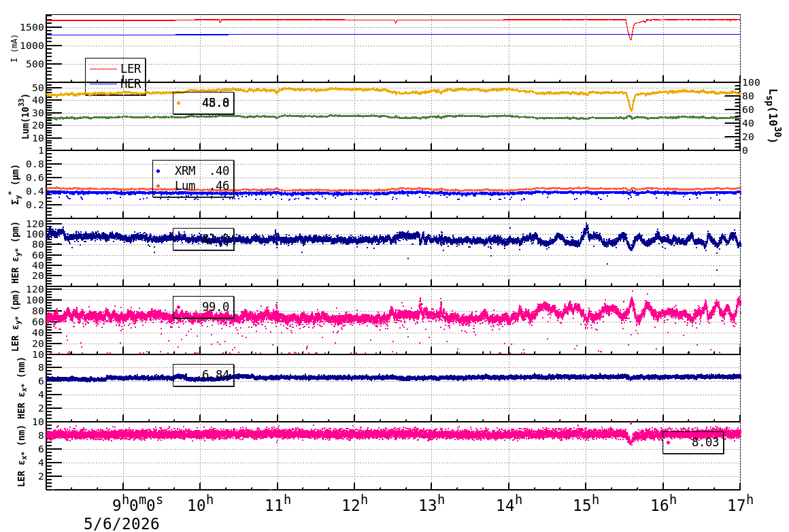Viewport: 789px width, 532px height.
Task: Click the HER vertical emittance legend box
Action: (x=203, y=239)
